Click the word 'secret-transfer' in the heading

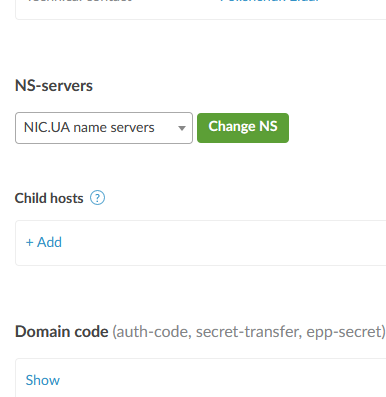point(249,332)
